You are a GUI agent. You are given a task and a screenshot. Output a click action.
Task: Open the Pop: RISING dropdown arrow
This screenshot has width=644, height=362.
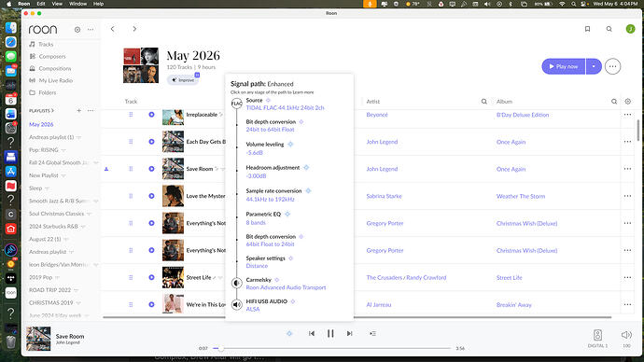coord(63,150)
